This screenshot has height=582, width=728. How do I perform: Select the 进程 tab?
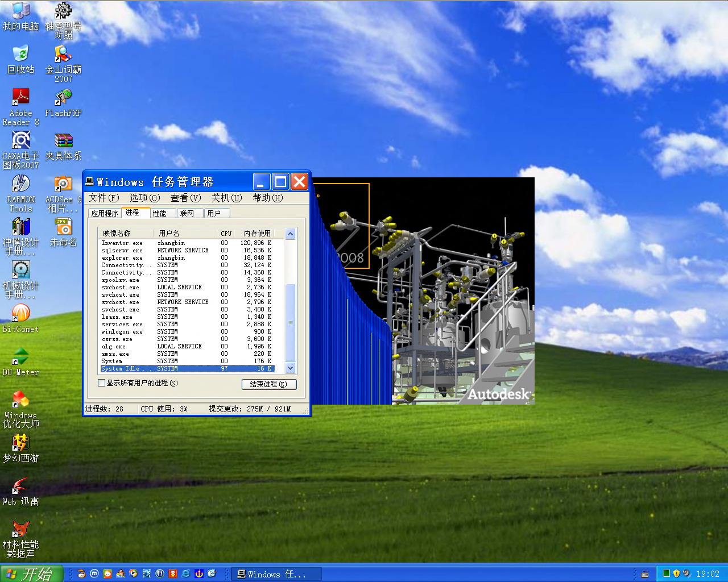tap(135, 212)
